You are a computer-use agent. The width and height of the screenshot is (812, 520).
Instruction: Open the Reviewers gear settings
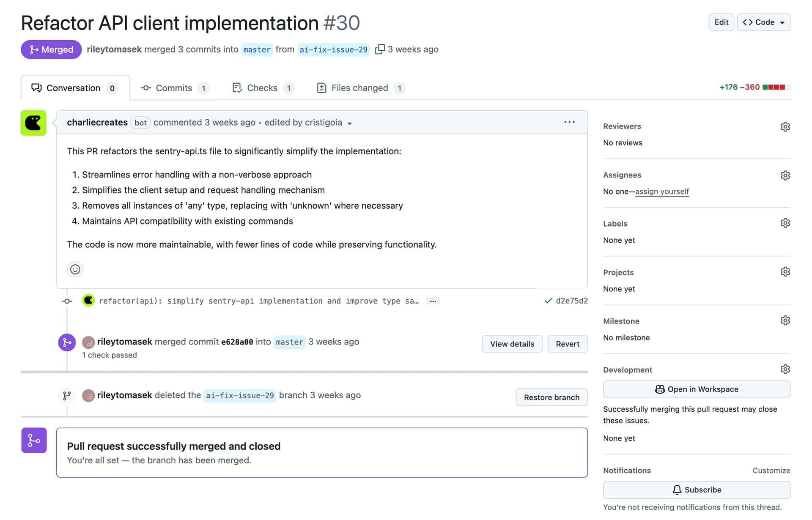(x=785, y=126)
